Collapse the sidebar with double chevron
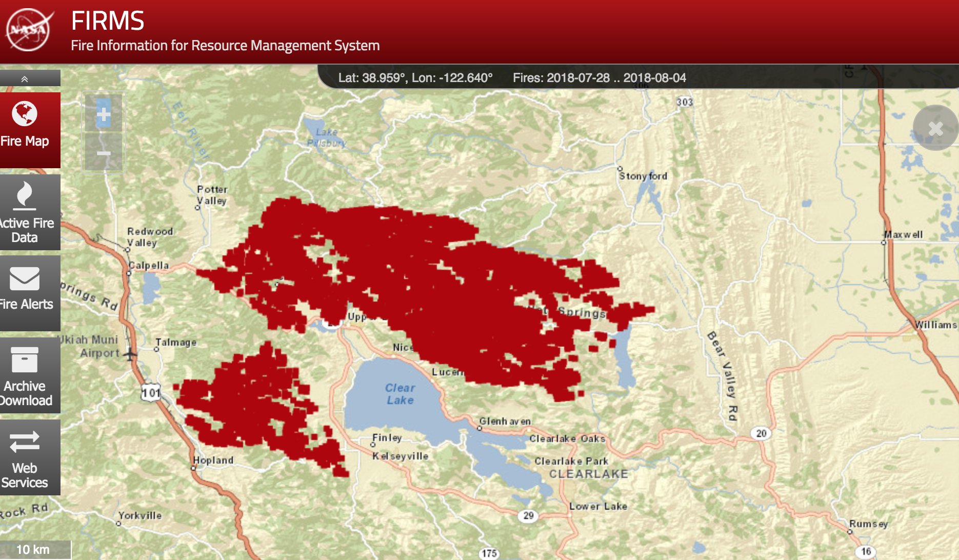959x560 pixels. (x=25, y=78)
